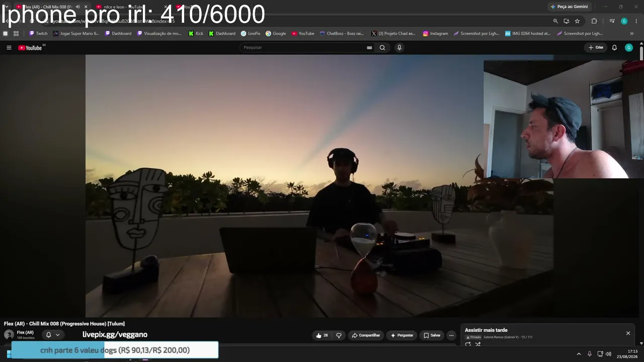Screen dimensions: 644x362
Task: Open the (3) Projeto Chad bookmark
Action: click(393, 34)
